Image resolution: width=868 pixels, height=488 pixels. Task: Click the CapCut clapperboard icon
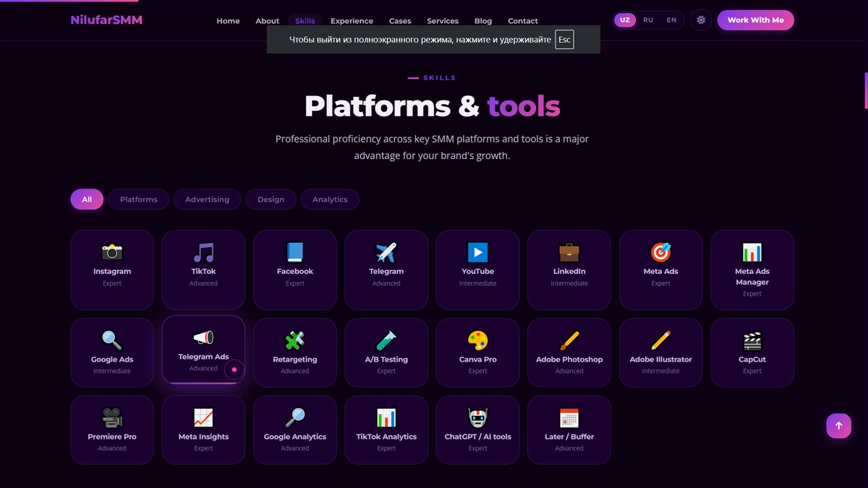tap(752, 341)
